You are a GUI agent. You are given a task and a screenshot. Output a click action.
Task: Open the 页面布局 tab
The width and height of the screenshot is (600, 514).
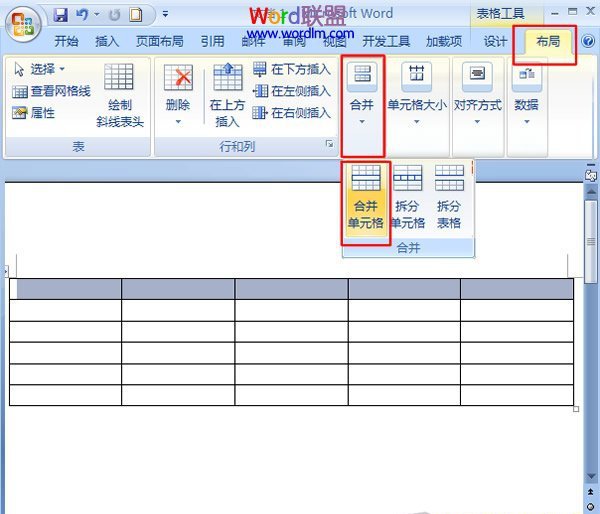click(160, 41)
